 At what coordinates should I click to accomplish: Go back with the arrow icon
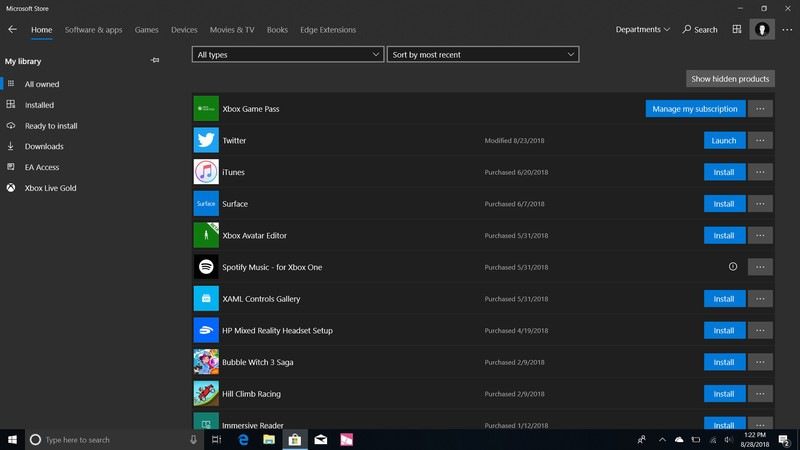click(12, 30)
